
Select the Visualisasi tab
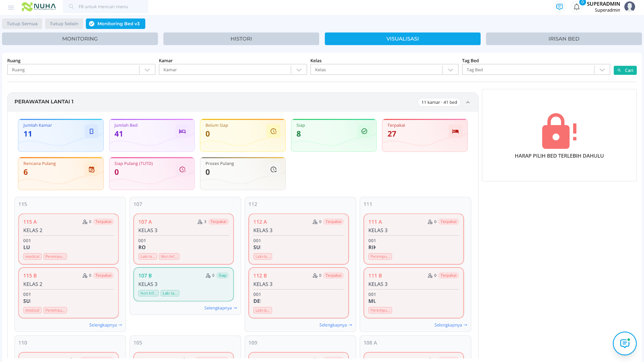402,39
